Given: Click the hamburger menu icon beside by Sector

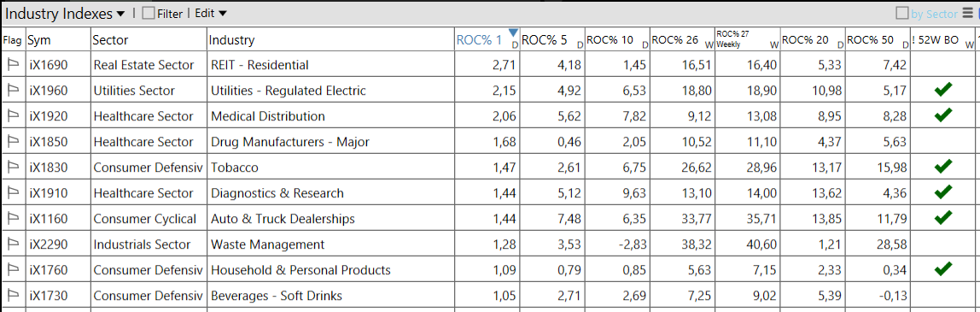Looking at the screenshot, I should (966, 14).
